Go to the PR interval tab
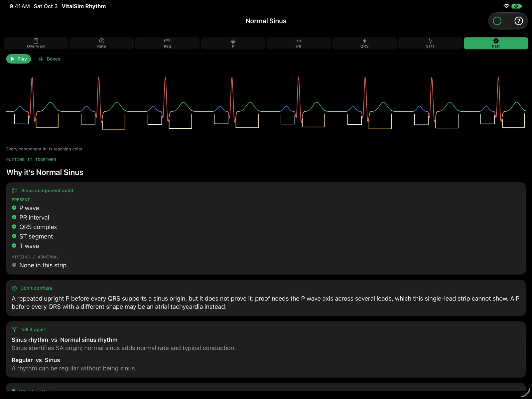Image resolution: width=532 pixels, height=399 pixels. 299,43
